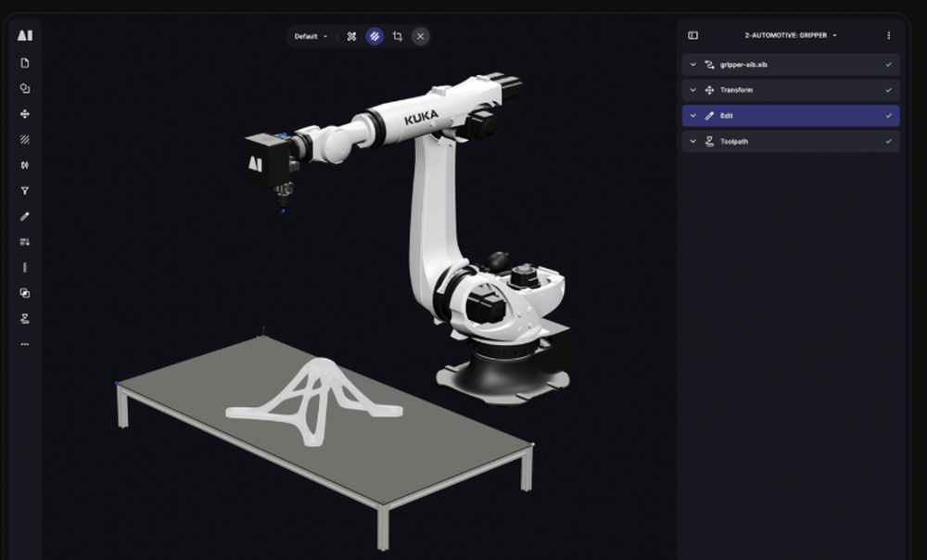
Task: Select the Transform move tool in the sidebar
Action: coord(24,113)
